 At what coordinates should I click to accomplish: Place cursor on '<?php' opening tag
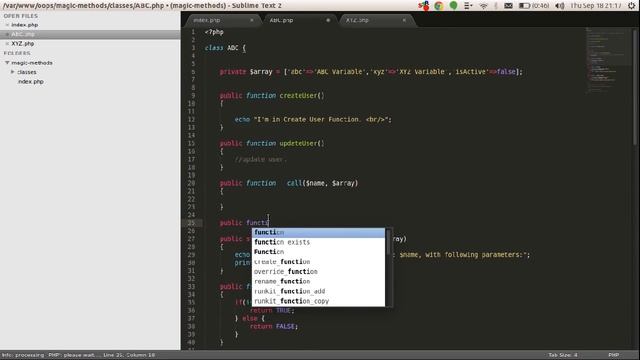pyautogui.click(x=214, y=32)
